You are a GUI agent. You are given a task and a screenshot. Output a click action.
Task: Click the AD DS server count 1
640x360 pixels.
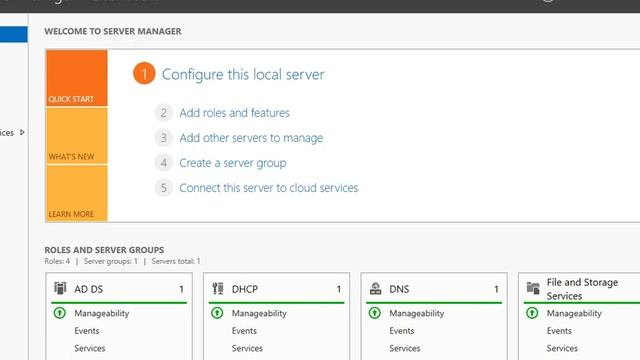pyautogui.click(x=181, y=289)
